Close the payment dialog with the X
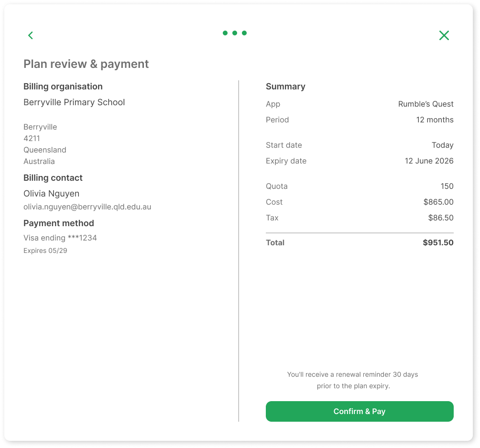 click(x=444, y=35)
